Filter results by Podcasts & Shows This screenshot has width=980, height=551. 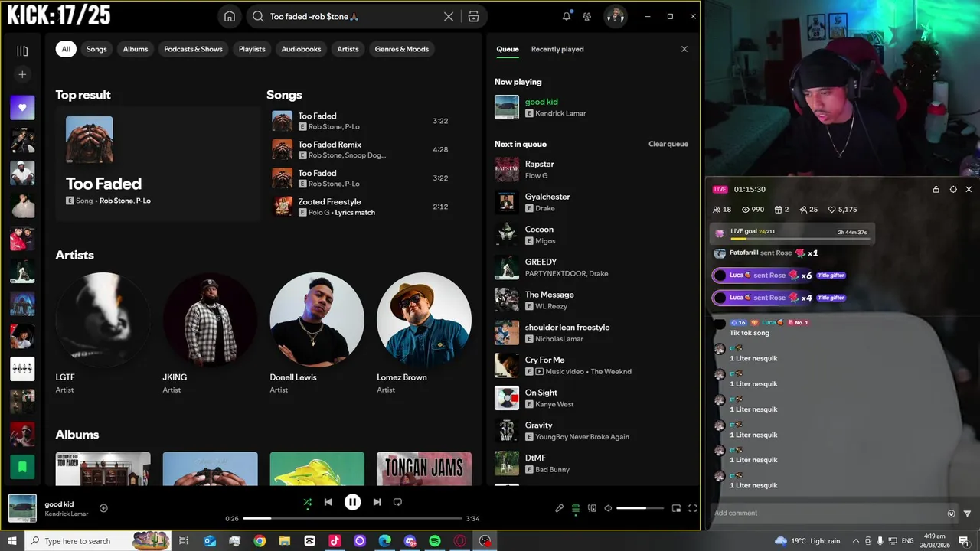(x=193, y=49)
